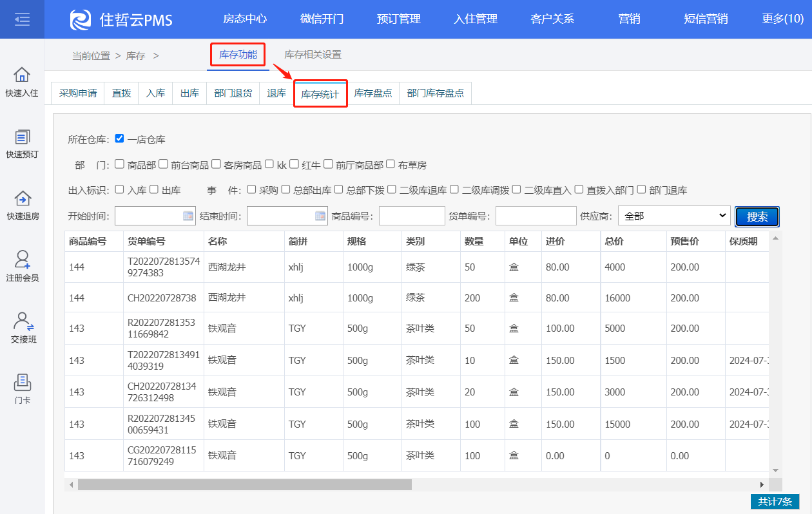The image size is (812, 514).
Task: Open 交接班 icon
Action: tap(22, 321)
